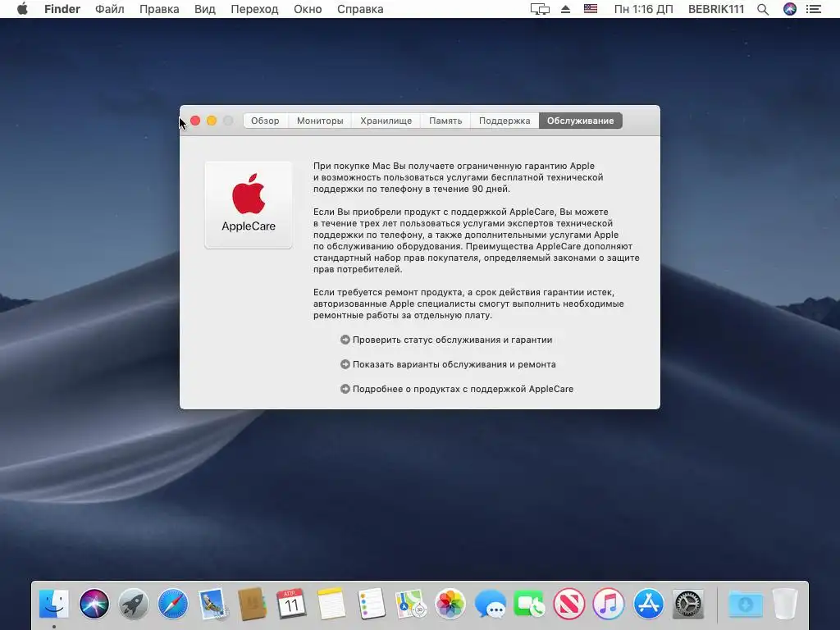Open System Preferences gear icon
840x630 pixels.
(688, 604)
